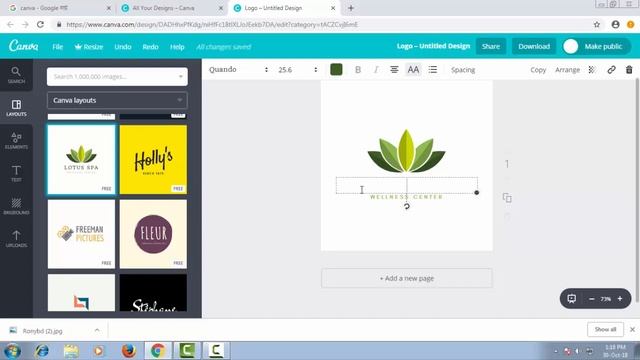Viewport: 640px width, 360px height.
Task: Toggle italic formatting
Action: pyautogui.click(x=376, y=70)
